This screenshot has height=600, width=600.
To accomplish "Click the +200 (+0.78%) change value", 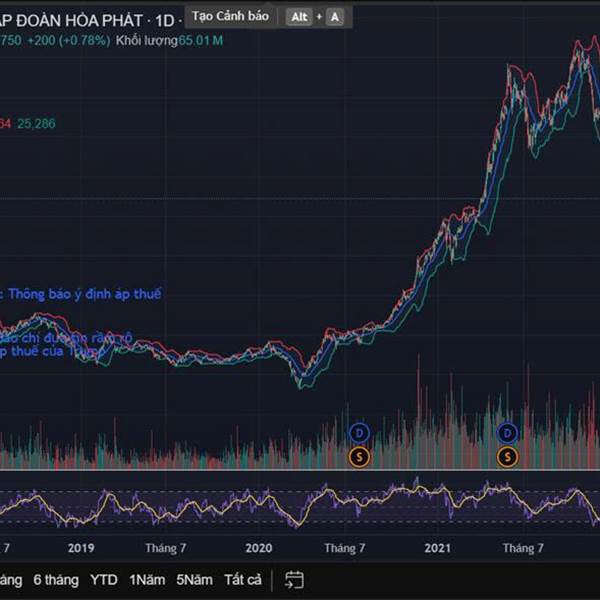I will (69, 41).
